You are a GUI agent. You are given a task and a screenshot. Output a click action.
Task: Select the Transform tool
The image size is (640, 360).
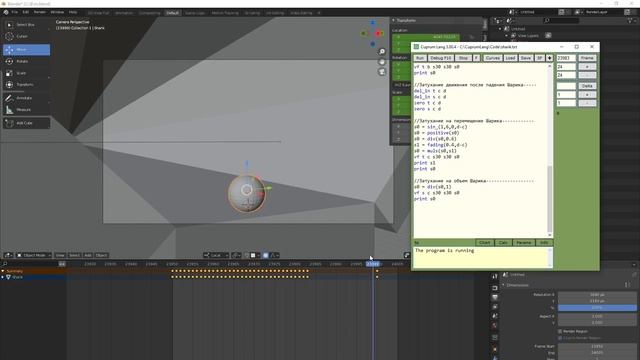click(26, 84)
